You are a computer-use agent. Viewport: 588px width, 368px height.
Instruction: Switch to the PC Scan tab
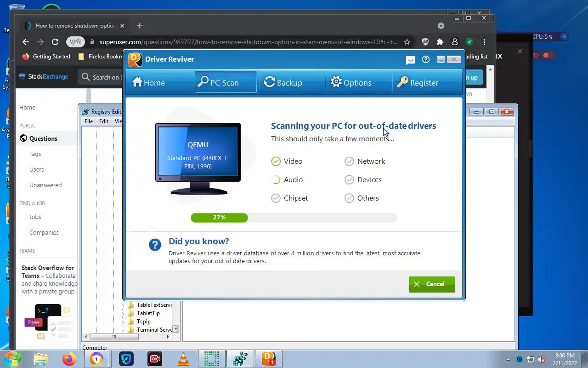coord(226,82)
